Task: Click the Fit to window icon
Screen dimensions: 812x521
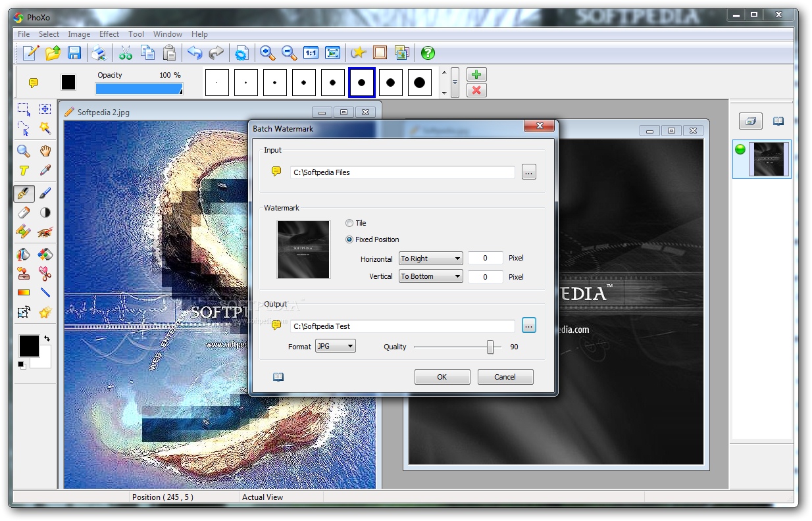Action: point(333,53)
